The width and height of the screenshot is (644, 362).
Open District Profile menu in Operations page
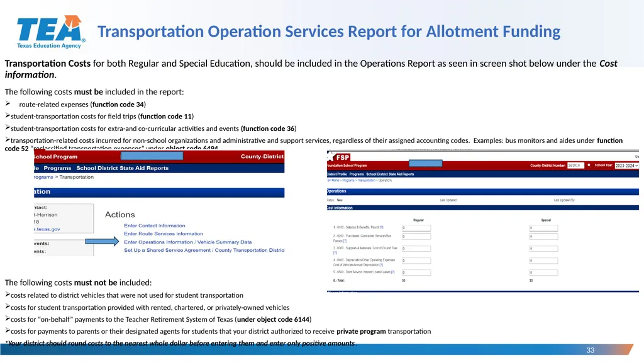(x=337, y=174)
